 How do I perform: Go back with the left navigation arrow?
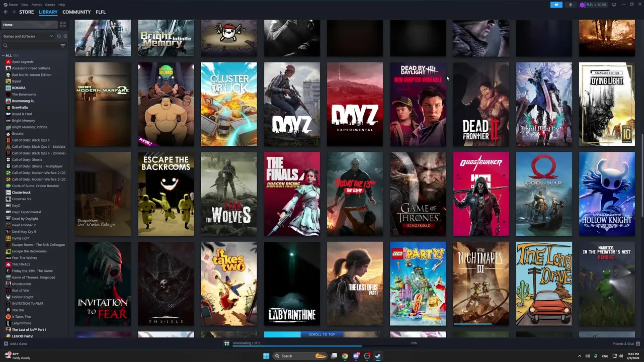coord(6,12)
